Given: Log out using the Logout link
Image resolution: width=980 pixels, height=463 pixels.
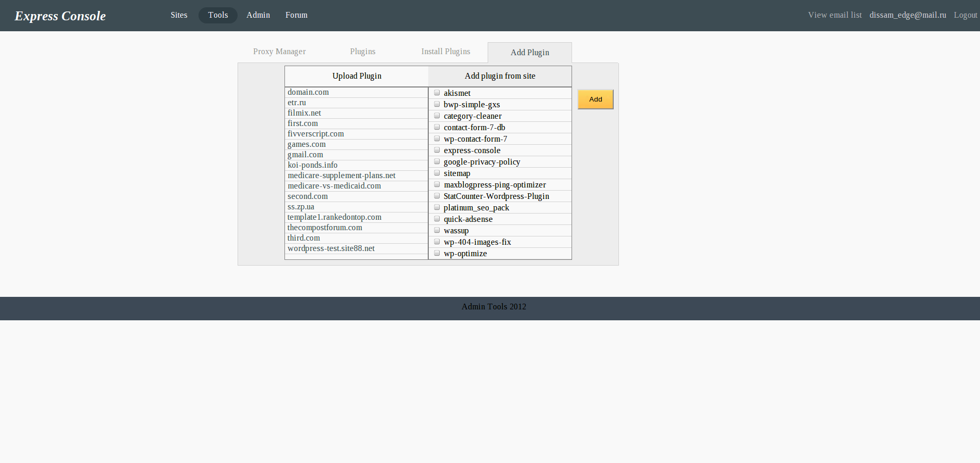Looking at the screenshot, I should click(x=965, y=15).
